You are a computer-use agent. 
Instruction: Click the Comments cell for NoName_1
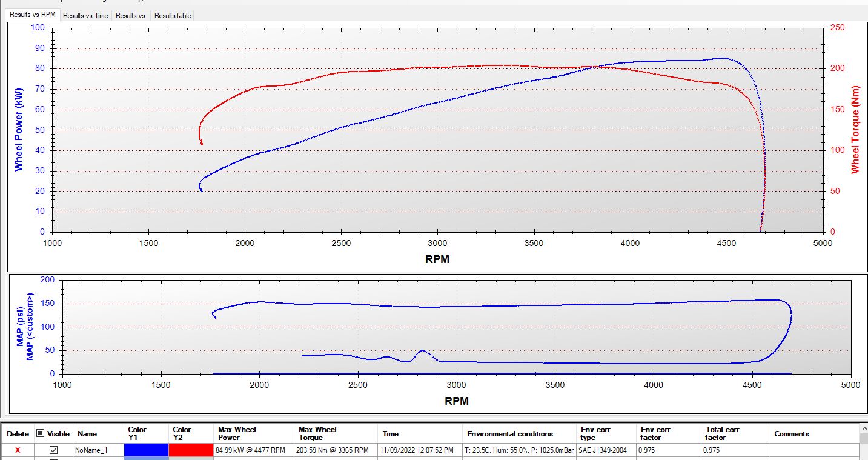click(814, 450)
